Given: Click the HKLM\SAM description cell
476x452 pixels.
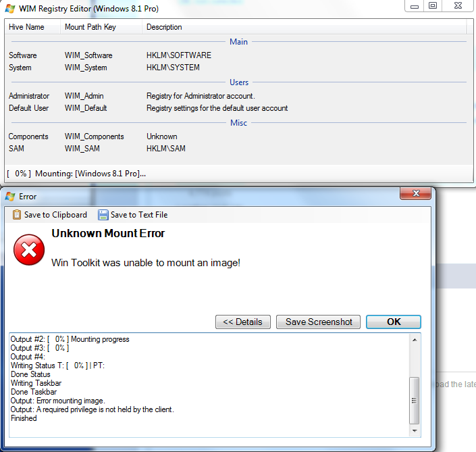Looking at the screenshot, I should click(x=165, y=149).
